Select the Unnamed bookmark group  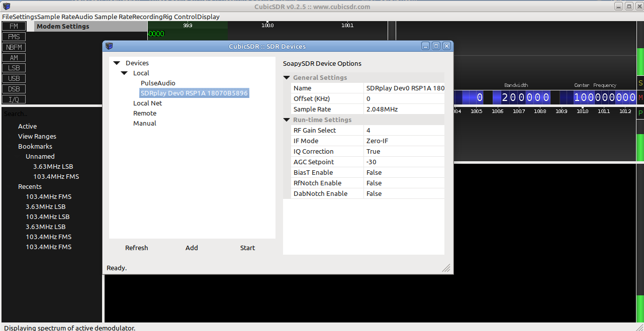click(x=40, y=156)
